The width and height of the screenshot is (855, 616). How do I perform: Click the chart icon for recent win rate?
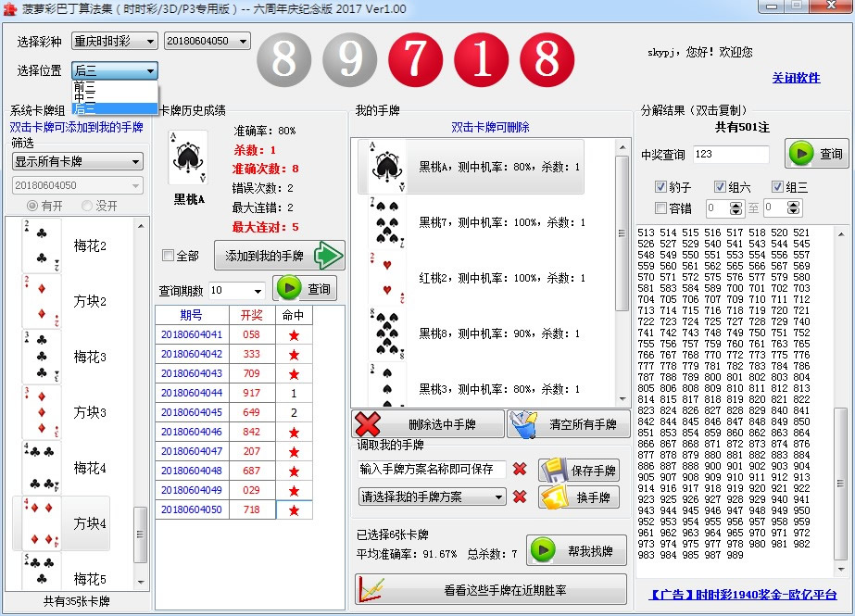[x=372, y=589]
